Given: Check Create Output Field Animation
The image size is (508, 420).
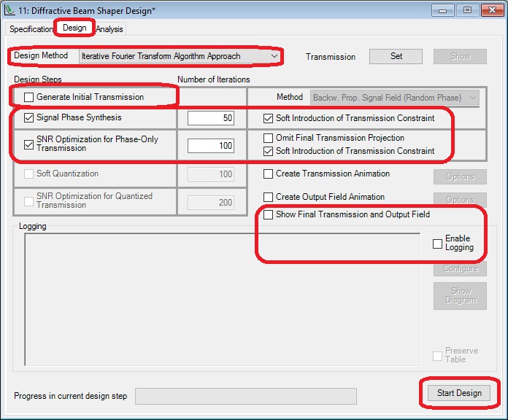Looking at the screenshot, I should click(269, 198).
